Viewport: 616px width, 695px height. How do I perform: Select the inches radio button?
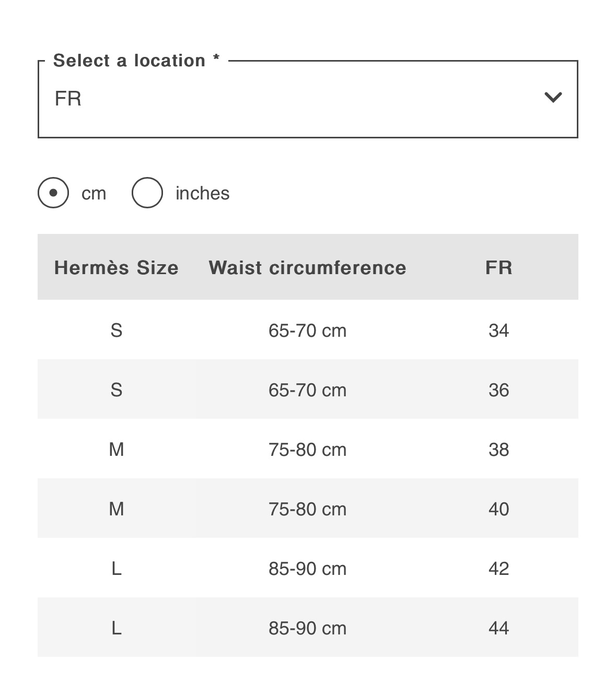point(147,193)
